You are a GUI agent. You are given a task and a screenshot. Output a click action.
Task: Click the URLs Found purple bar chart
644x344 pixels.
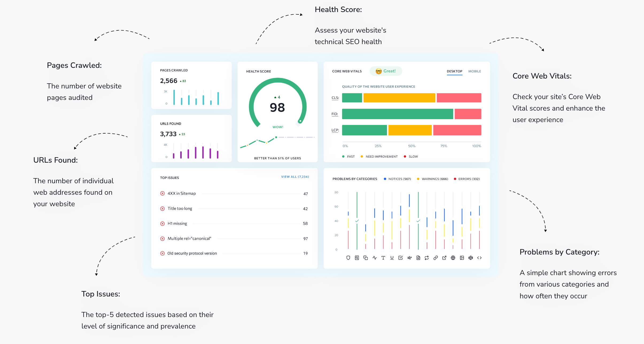coord(195,151)
